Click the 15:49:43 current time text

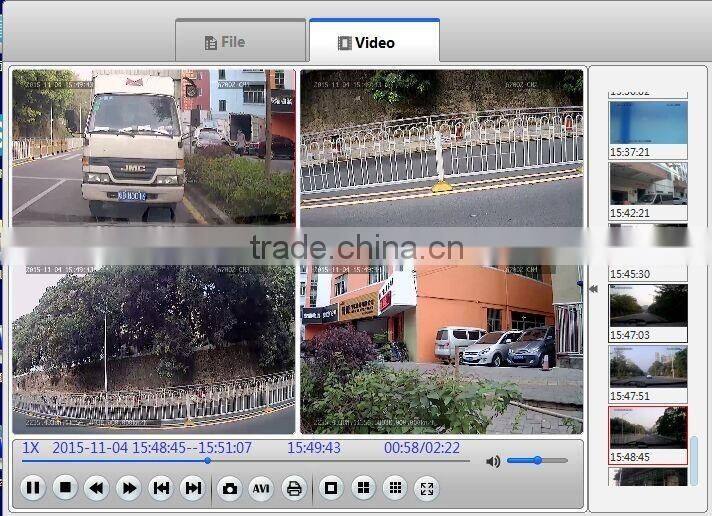click(x=314, y=448)
